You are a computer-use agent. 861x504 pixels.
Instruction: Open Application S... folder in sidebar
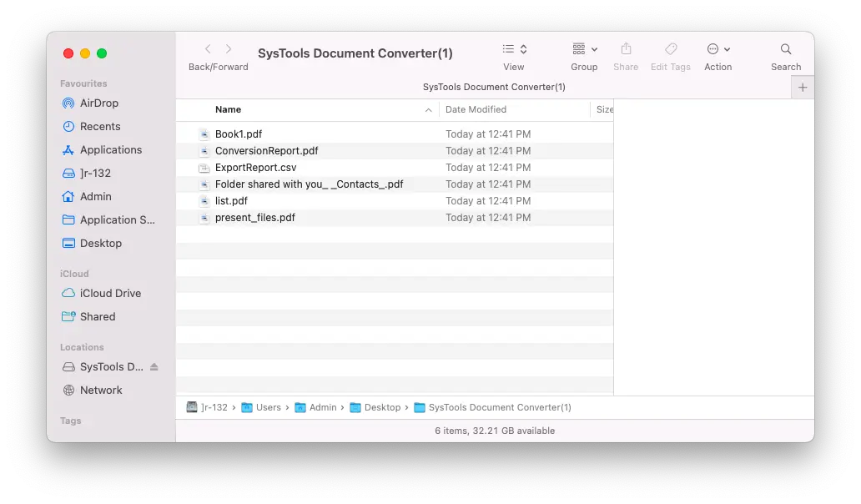click(x=117, y=219)
